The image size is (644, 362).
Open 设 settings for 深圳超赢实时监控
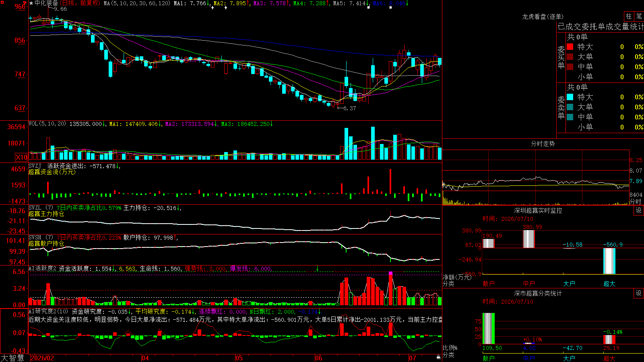coord(639,210)
